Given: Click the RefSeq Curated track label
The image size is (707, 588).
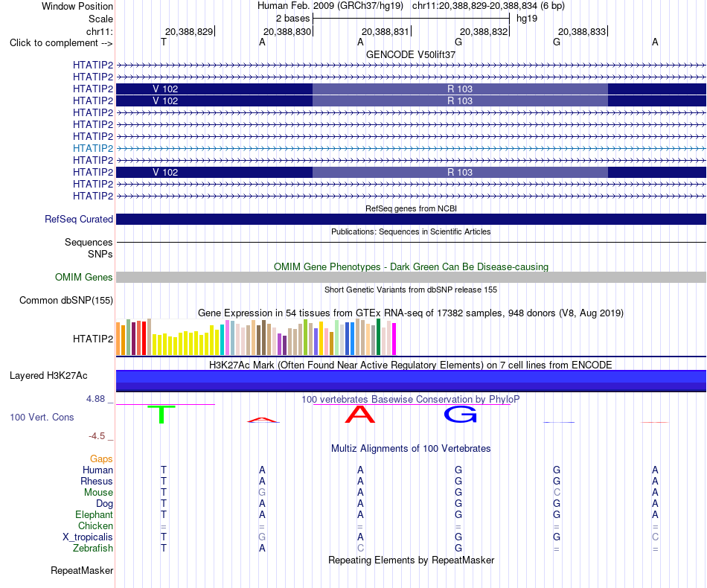Looking at the screenshot, I should pyautogui.click(x=78, y=219).
